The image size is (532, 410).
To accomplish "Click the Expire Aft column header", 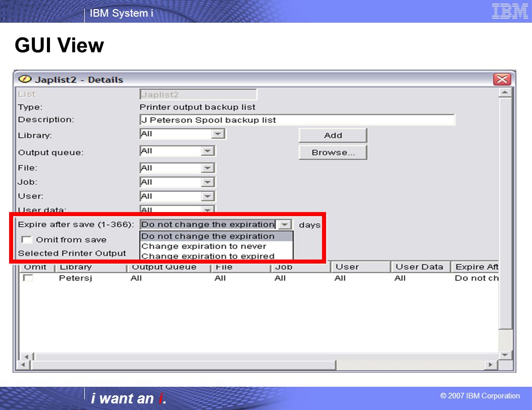I will click(x=474, y=267).
